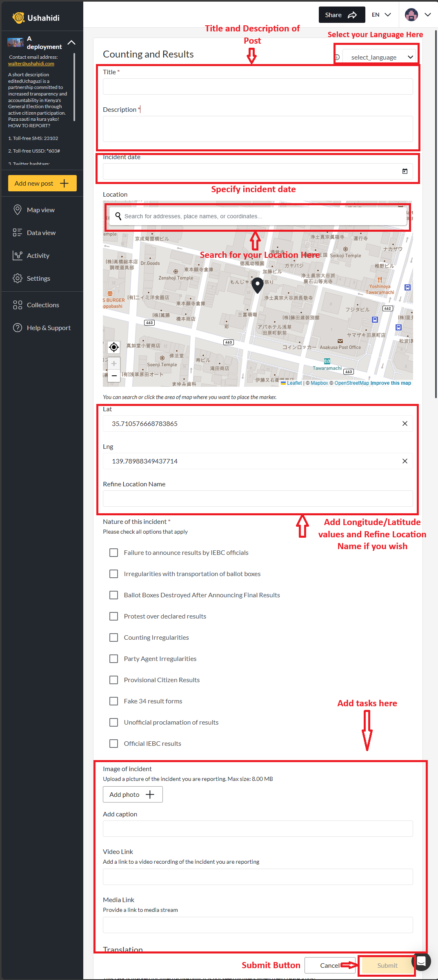Click the Help question mark icon

(18, 328)
